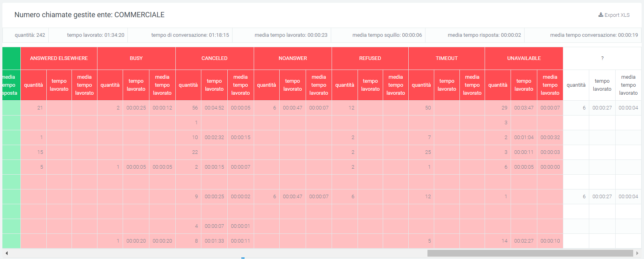Click the UNAVAILABLE tempo lavorato cell 00:01:04
This screenshot has width=644, height=259.
(524, 137)
